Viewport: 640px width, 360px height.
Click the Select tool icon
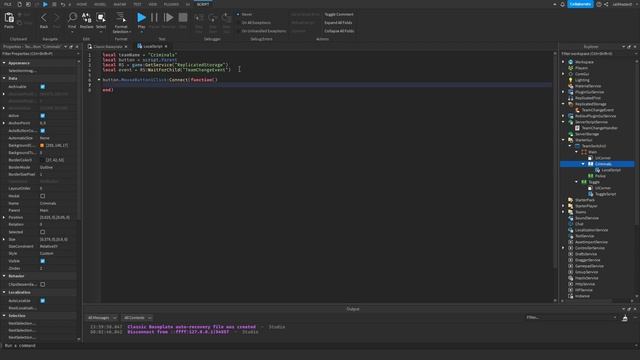pyautogui.click(x=101, y=17)
